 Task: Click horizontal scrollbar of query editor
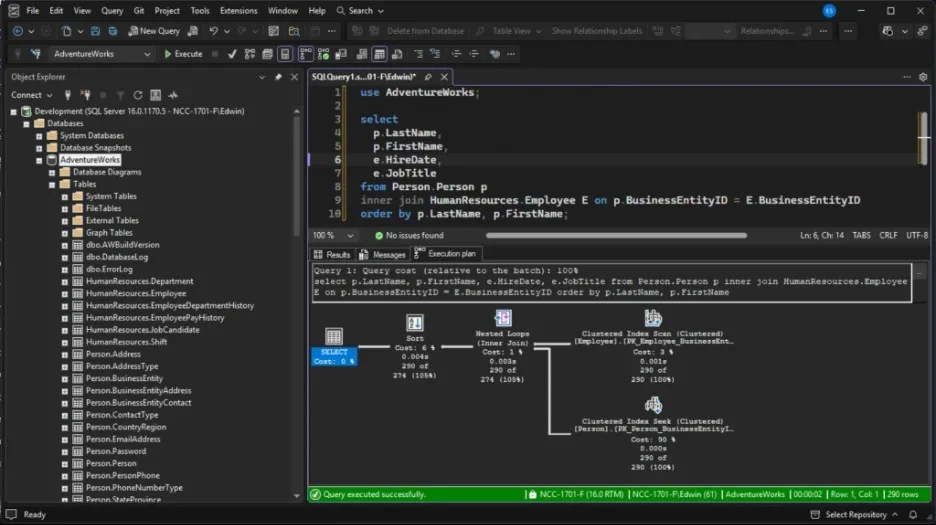[x=616, y=236]
